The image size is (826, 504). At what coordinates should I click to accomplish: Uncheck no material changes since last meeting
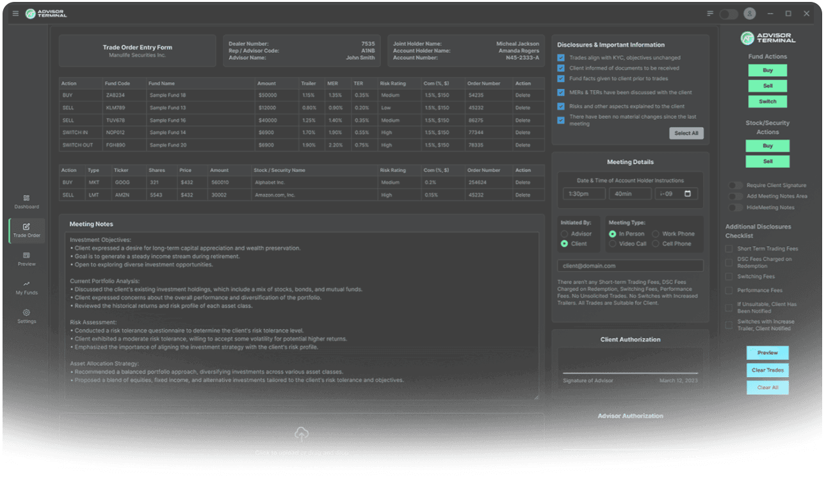tap(561, 120)
